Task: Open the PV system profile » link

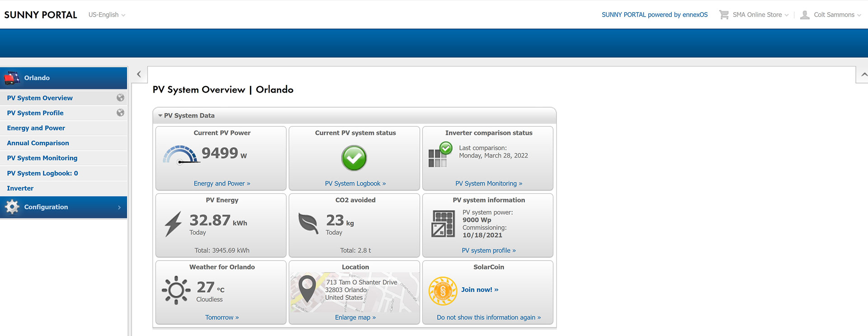Action: (x=489, y=250)
